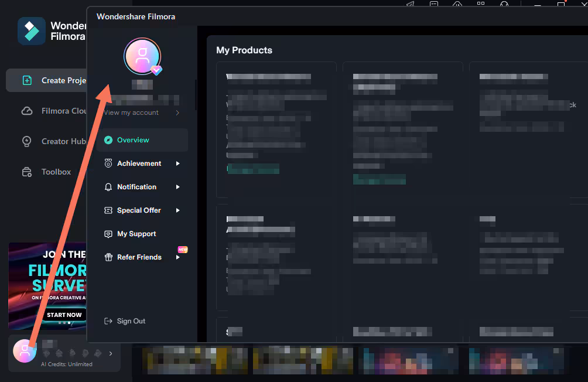Open Filmora Cloud via its cloud icon
The width and height of the screenshot is (588, 382).
26,111
